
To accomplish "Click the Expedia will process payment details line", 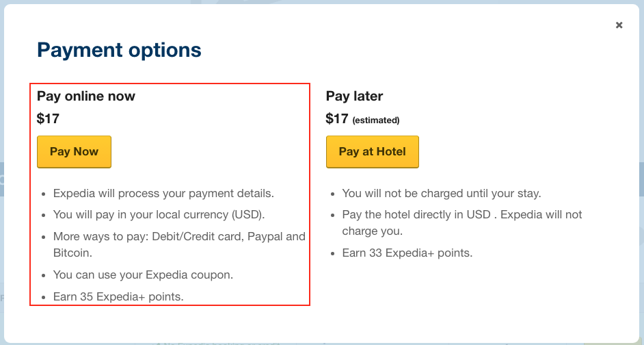I will click(163, 193).
